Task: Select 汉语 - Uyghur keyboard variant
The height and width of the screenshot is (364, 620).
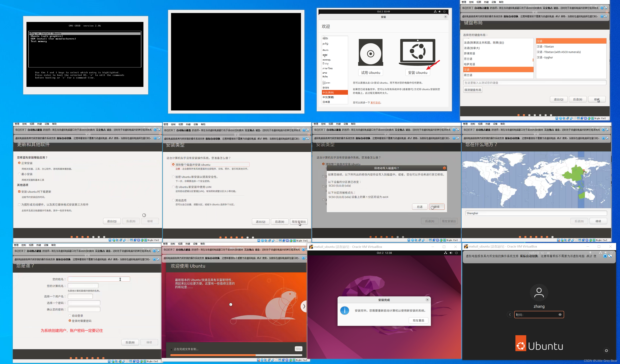Action: pos(571,57)
